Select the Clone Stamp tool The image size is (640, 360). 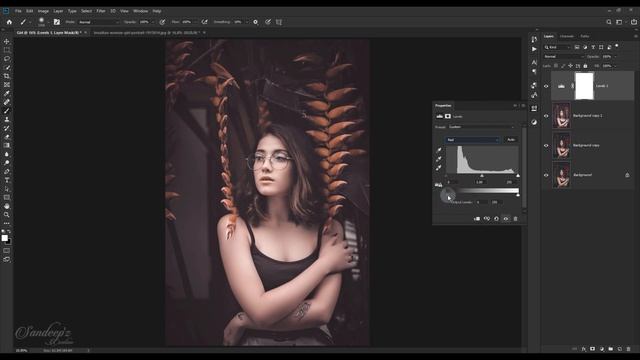pos(7,119)
